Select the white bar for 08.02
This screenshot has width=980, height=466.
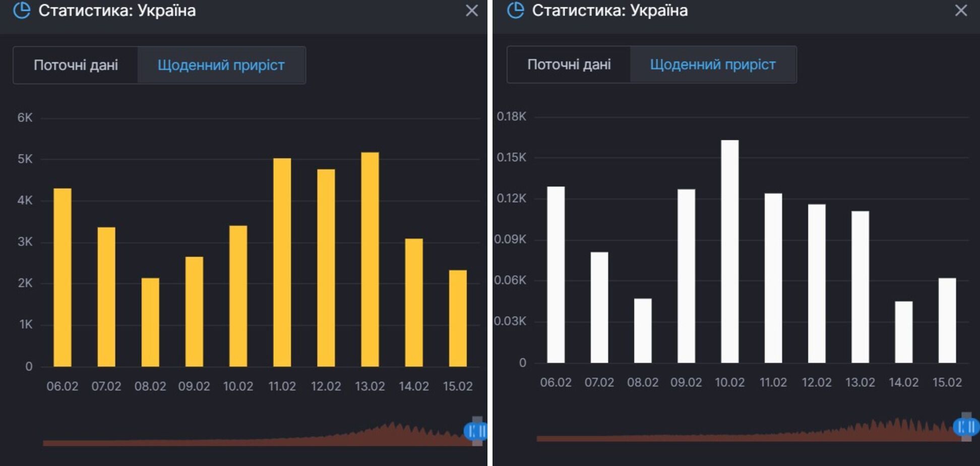tap(643, 331)
